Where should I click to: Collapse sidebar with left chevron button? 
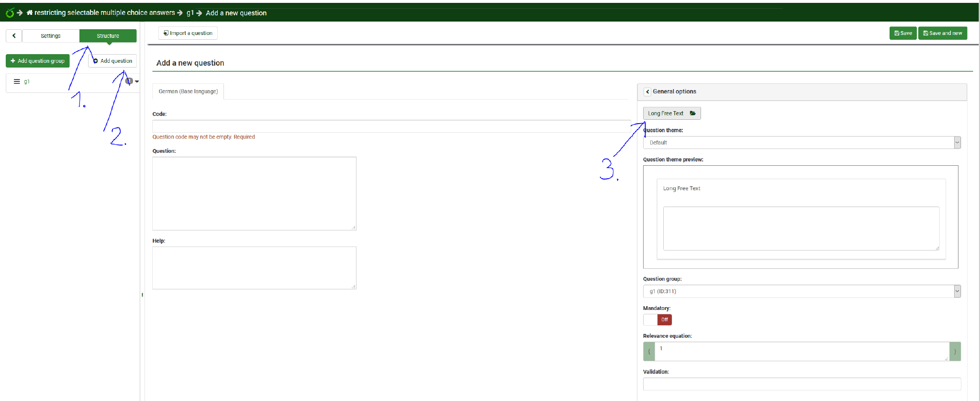click(x=14, y=36)
